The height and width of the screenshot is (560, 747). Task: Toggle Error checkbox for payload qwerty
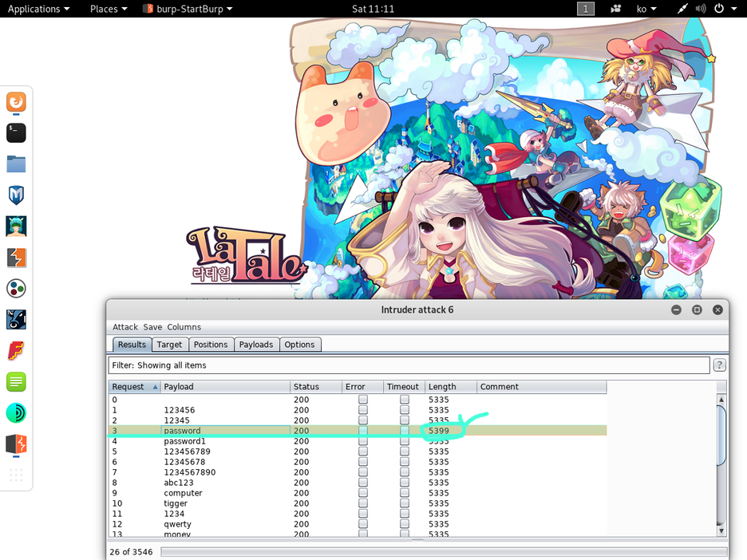[x=363, y=524]
